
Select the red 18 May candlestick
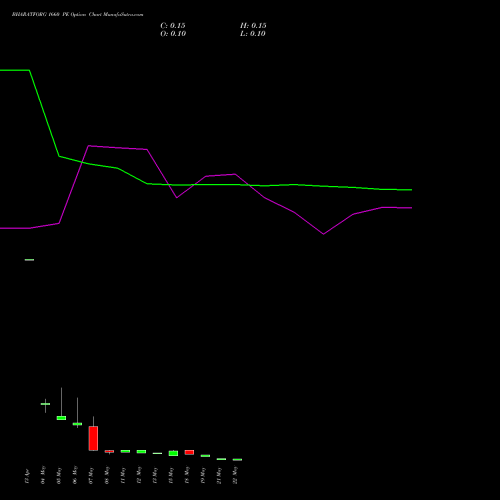pyautogui.click(x=189, y=452)
